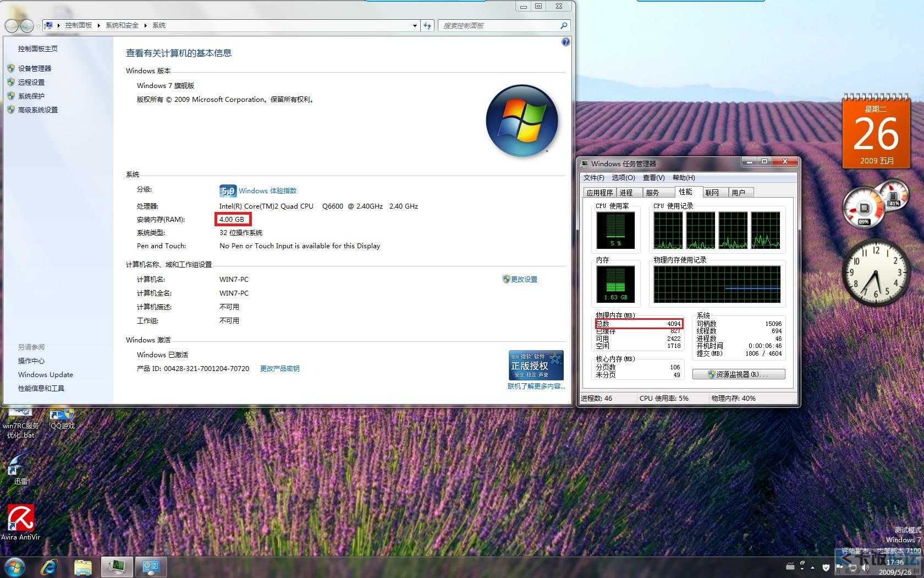Click the Task Manager taskbar button
924x578 pixels.
click(117, 567)
